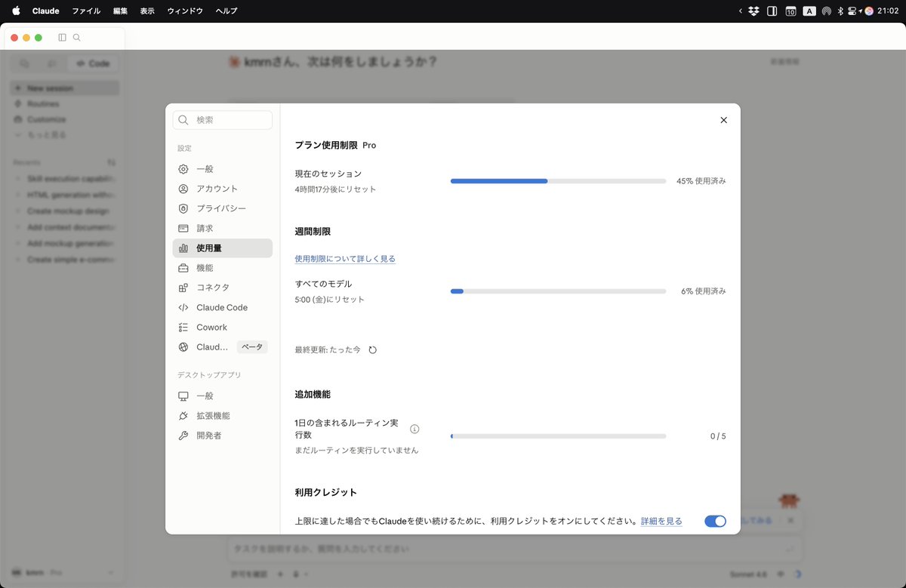Open the Claude app menu
Viewport: 906px width, 588px height.
click(x=46, y=11)
